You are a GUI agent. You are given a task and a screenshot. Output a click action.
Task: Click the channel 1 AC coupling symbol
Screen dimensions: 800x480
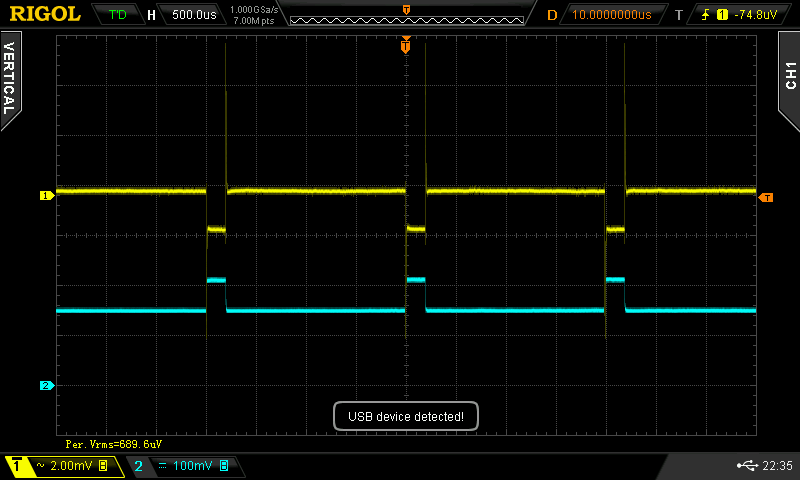[41, 465]
